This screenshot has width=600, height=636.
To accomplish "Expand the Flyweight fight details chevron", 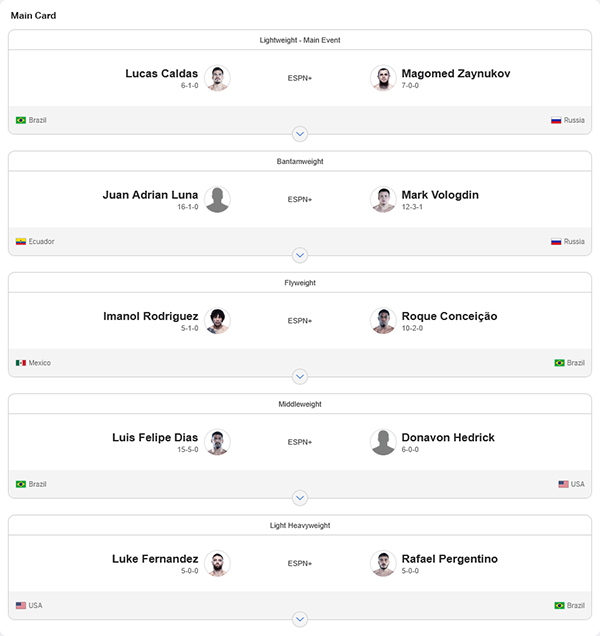I will pos(300,376).
